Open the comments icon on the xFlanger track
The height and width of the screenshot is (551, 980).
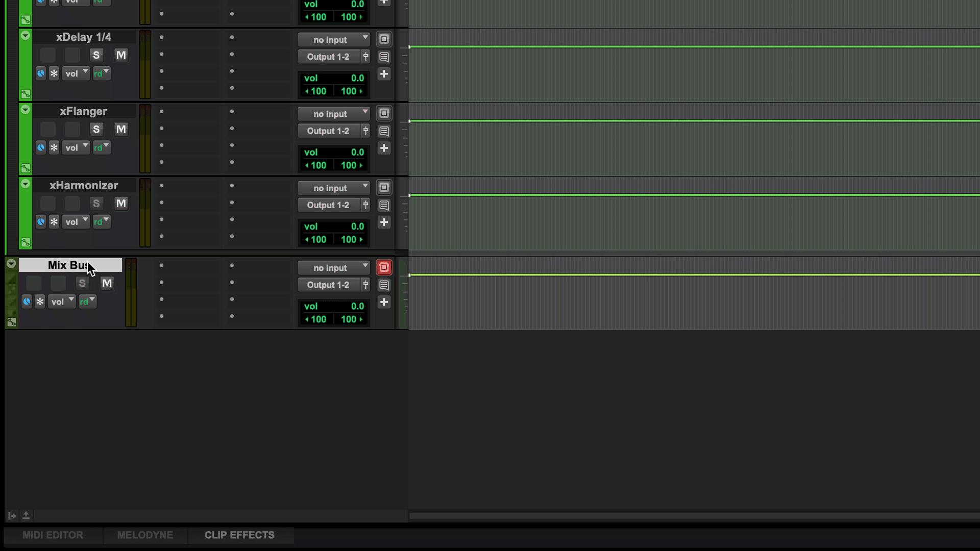[x=384, y=131]
